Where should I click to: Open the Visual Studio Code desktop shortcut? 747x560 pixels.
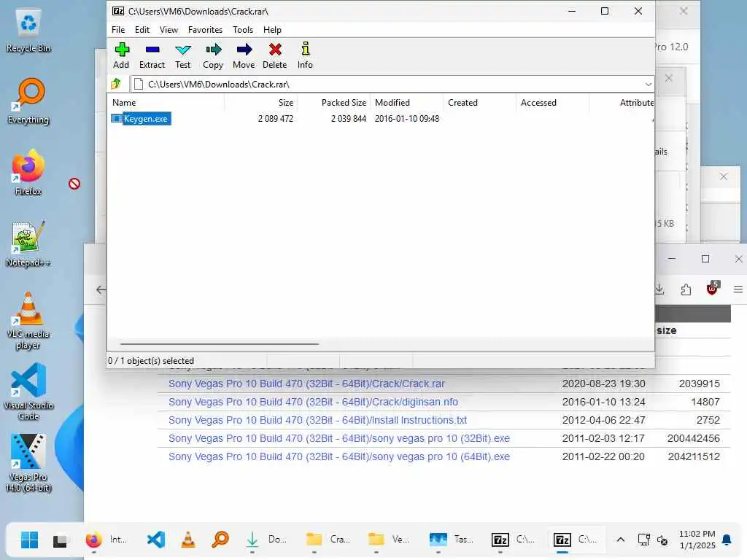click(x=28, y=392)
